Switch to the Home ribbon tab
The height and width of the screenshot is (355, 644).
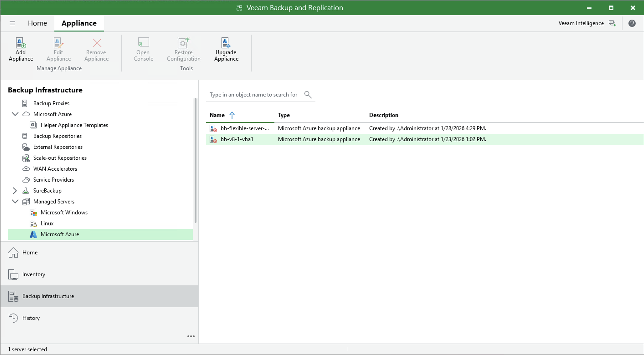point(38,23)
